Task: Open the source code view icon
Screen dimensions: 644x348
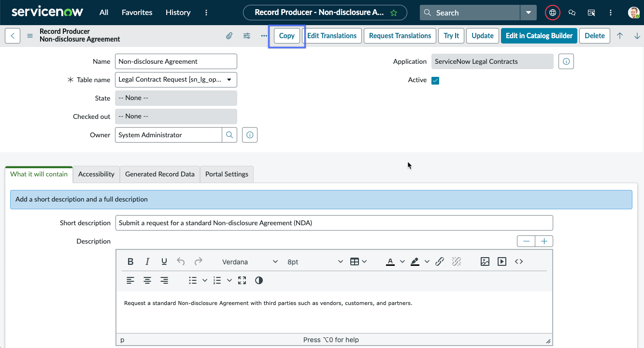Action: 519,261
